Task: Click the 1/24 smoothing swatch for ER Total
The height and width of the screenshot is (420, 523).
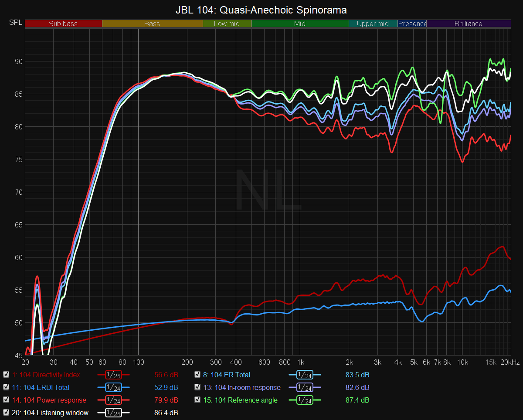Action: click(305, 375)
